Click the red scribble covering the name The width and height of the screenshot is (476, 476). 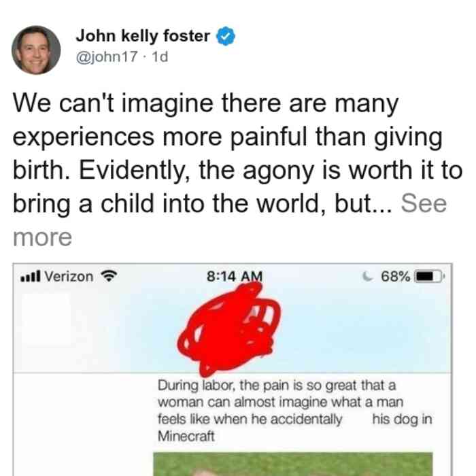(229, 328)
